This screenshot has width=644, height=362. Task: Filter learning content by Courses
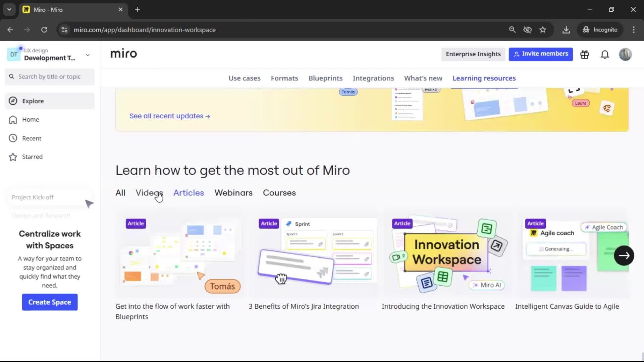[279, 193]
